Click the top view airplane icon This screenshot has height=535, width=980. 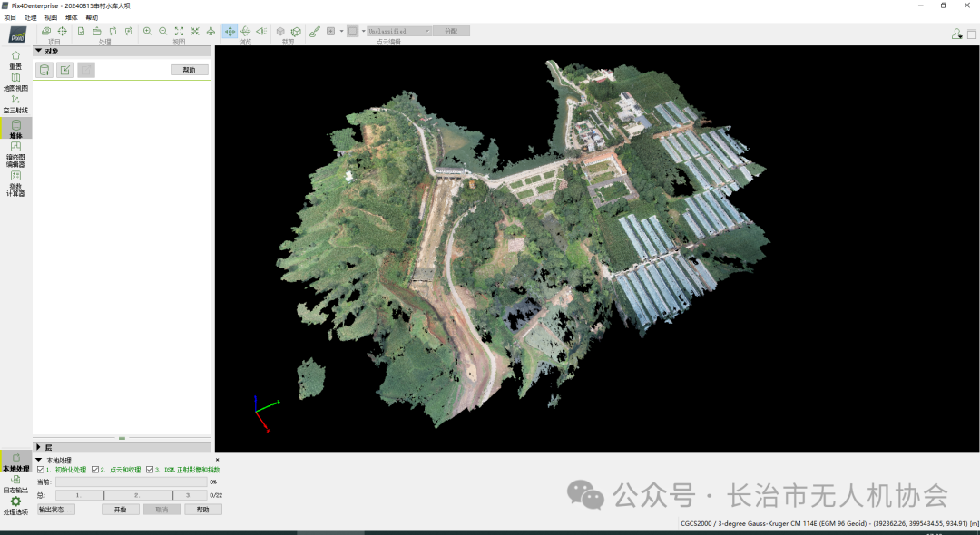click(x=211, y=31)
